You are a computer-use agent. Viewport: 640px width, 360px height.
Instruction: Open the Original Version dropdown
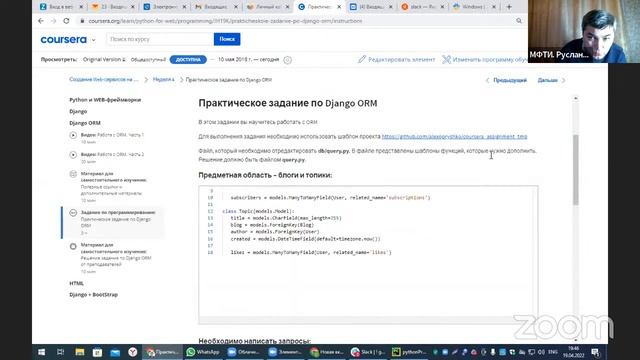104,60
